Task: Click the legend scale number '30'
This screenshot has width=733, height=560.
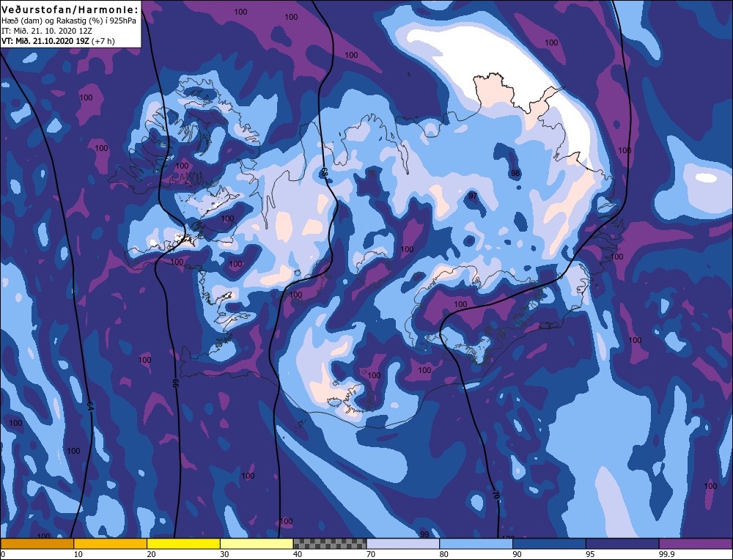Action: point(224,554)
